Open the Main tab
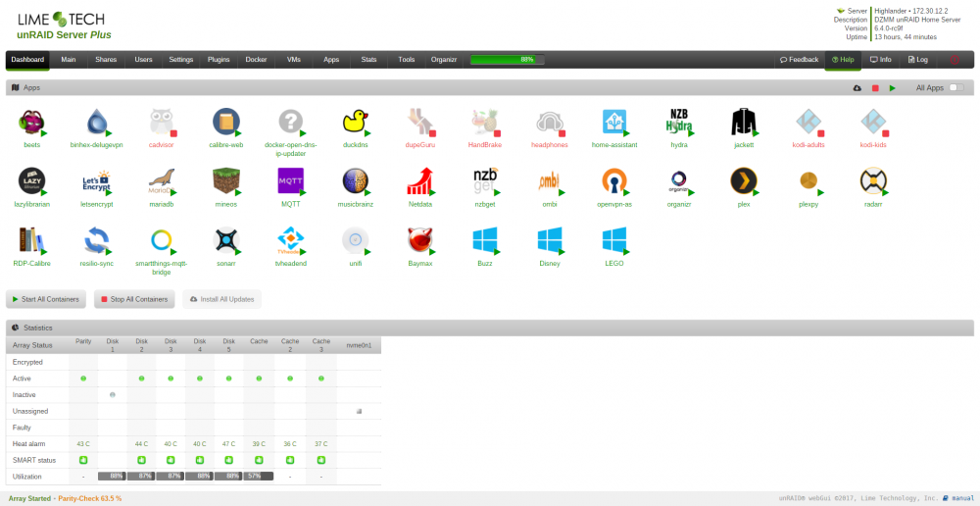Viewport: 980px width, 506px height. (x=69, y=60)
